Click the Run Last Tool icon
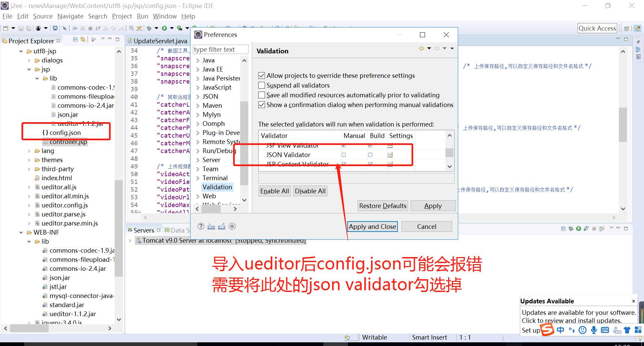The width and height of the screenshot is (644, 346). tap(180, 28)
